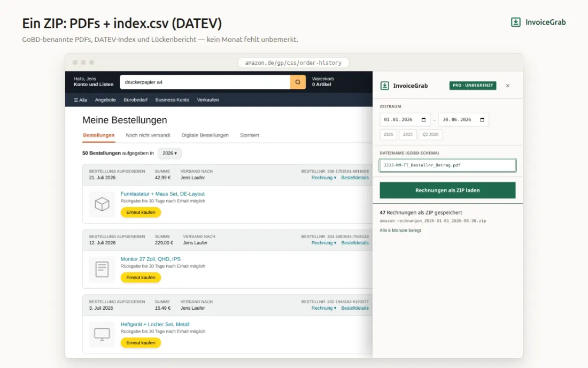Image resolution: width=588 pixels, height=368 pixels.
Task: Click the orange Amazon search magnifier button
Action: (x=298, y=82)
